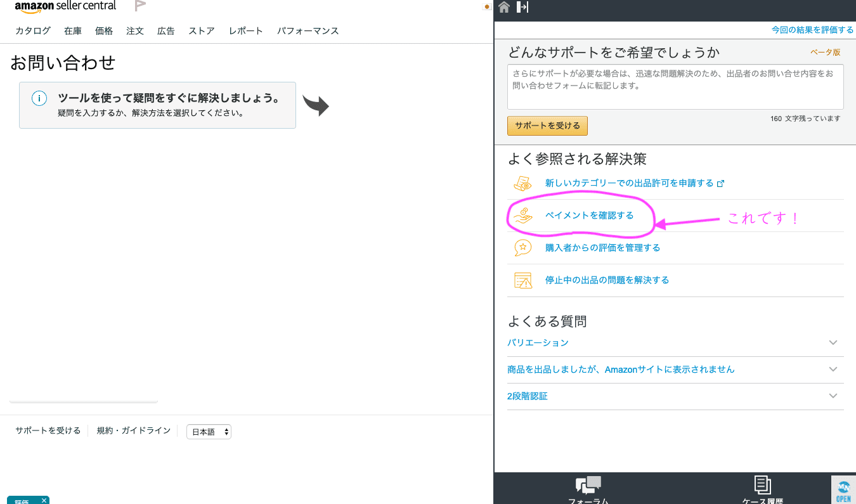Click footer 規約・ガイドライン link

[x=134, y=430]
